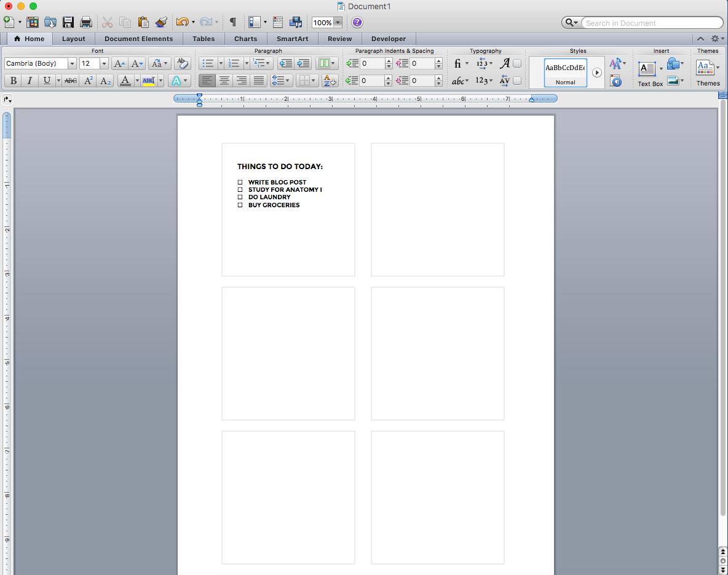Switch to the Layout tab
Image resolution: width=728 pixels, height=575 pixels.
73,39
